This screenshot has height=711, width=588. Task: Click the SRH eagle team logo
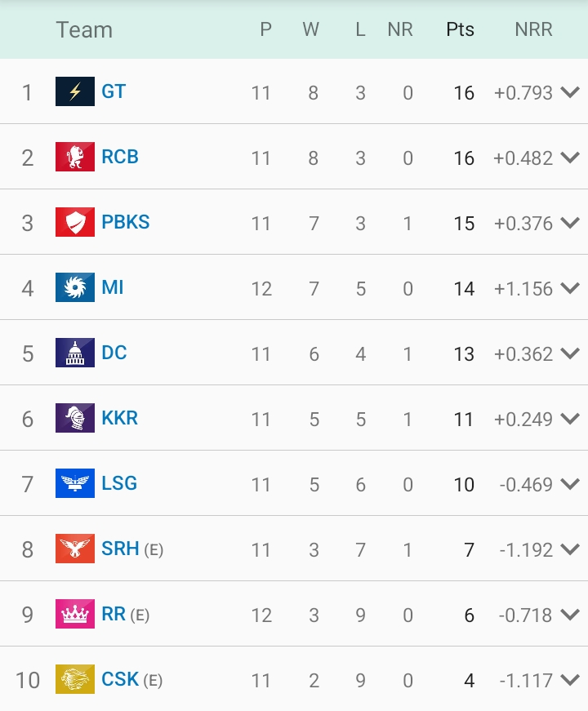[x=75, y=549]
